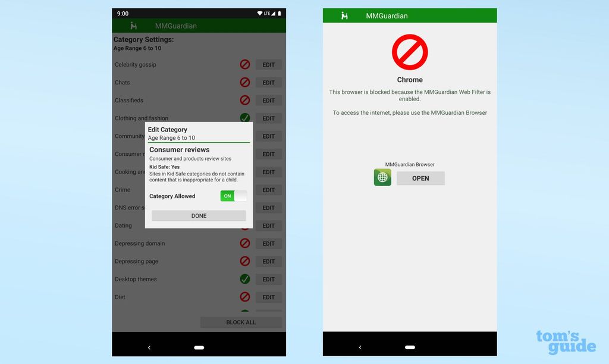The height and width of the screenshot is (364, 609).
Task: Tap the MMGuardian logo in the left app bar
Action: [x=133, y=26]
